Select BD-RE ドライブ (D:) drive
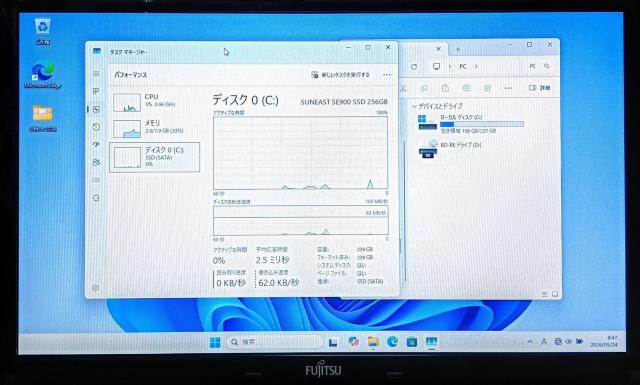Screen dimensions: 640x385 [450, 149]
